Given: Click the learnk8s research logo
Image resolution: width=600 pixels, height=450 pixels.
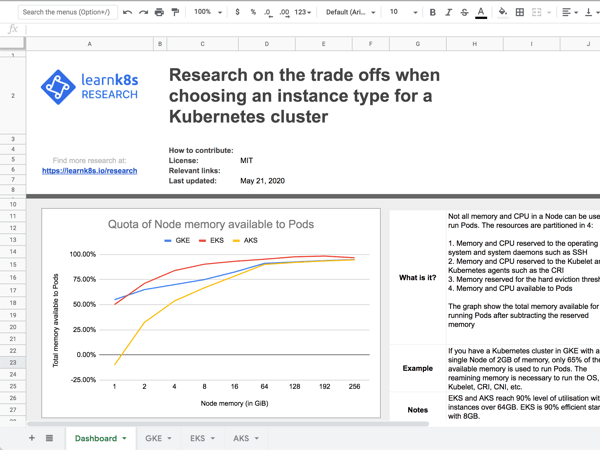Looking at the screenshot, I should [89, 87].
